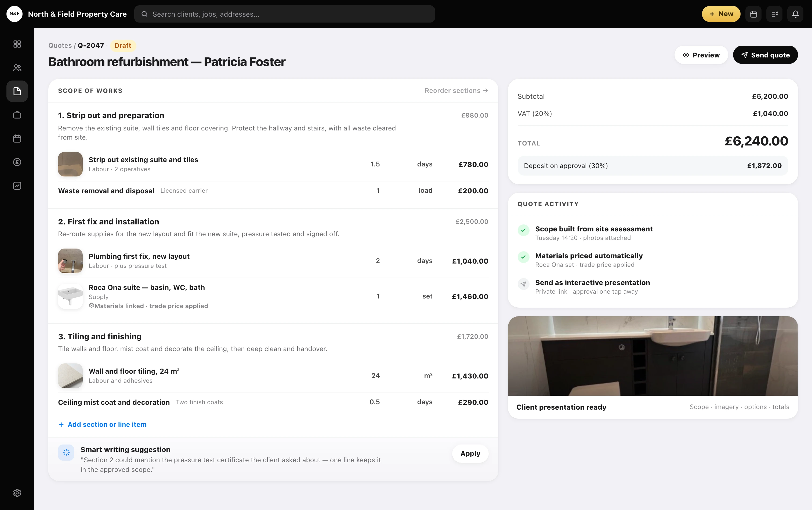Viewport: 812px width, 510px height.
Task: Open the plumbing first fix thumbnail
Action: point(70,261)
